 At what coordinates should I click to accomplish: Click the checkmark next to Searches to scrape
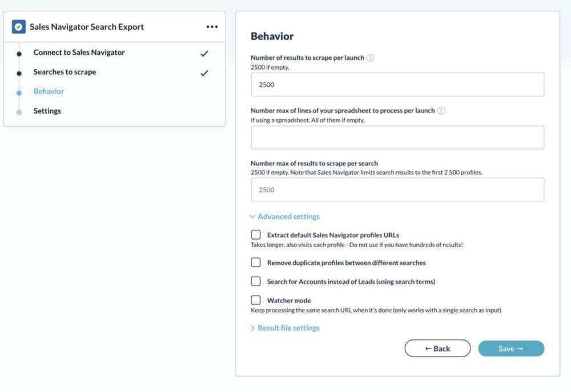[204, 73]
